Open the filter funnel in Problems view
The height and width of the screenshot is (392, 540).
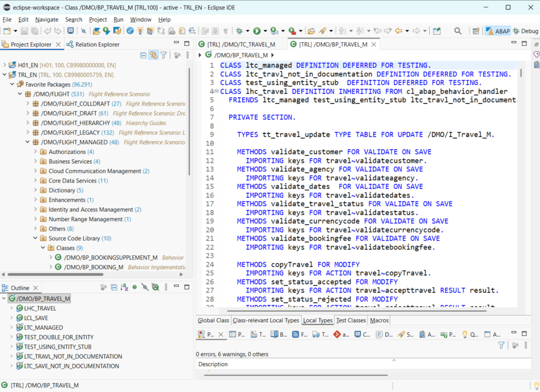(x=501, y=345)
